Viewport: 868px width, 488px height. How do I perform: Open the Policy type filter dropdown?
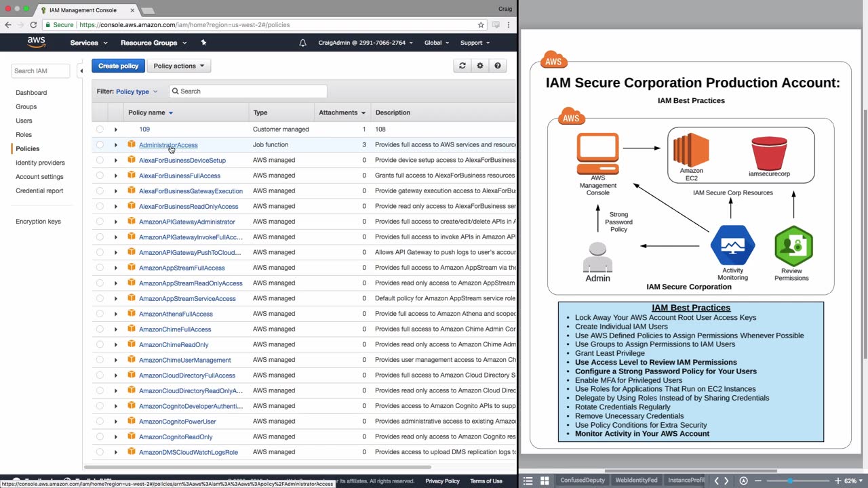pyautogui.click(x=137, y=91)
